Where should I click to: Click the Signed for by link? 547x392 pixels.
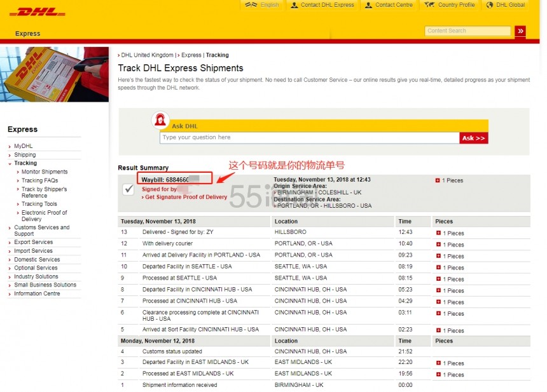point(159,189)
